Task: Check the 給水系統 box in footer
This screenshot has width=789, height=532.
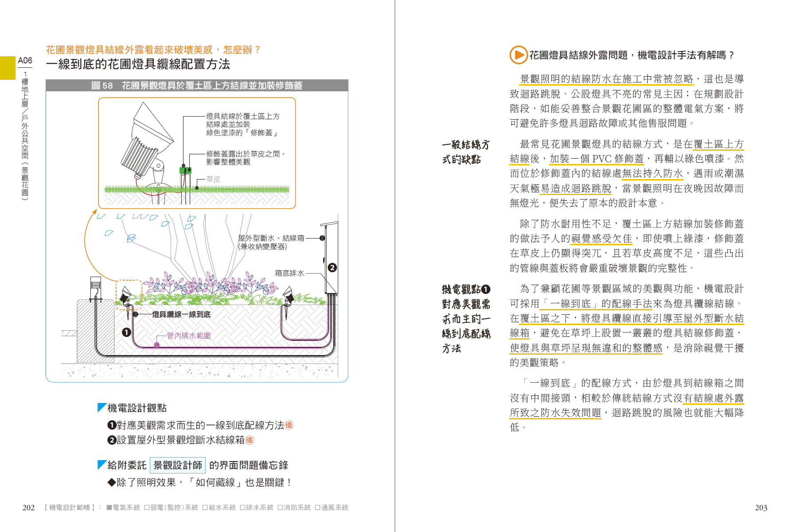Action: pos(205,508)
